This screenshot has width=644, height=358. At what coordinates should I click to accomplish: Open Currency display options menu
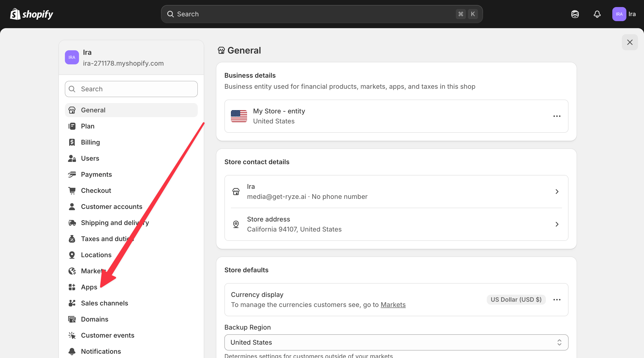click(x=557, y=300)
